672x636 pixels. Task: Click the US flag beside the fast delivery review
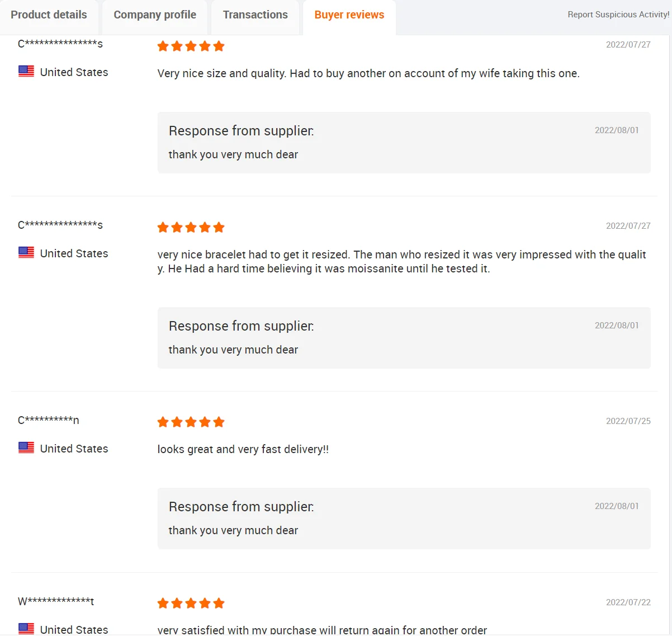(x=26, y=448)
